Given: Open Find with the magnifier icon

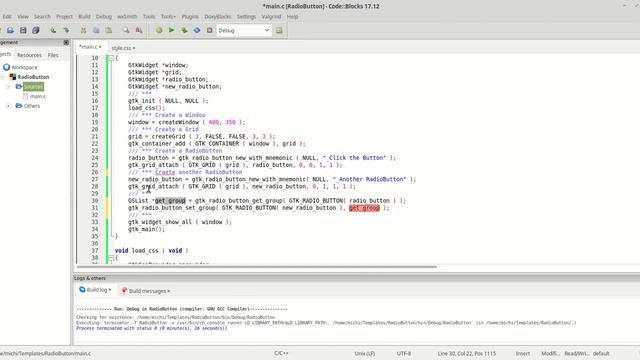Looking at the screenshot, I should 126,31.
